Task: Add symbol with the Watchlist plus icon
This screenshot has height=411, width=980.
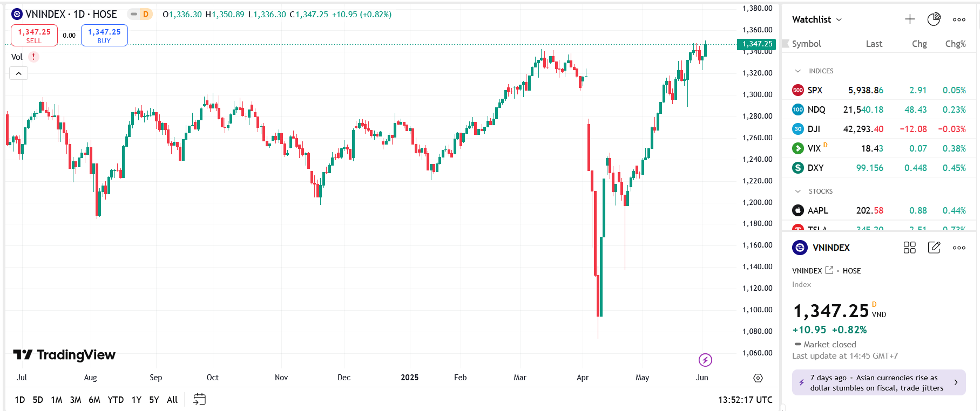Action: pyautogui.click(x=910, y=19)
